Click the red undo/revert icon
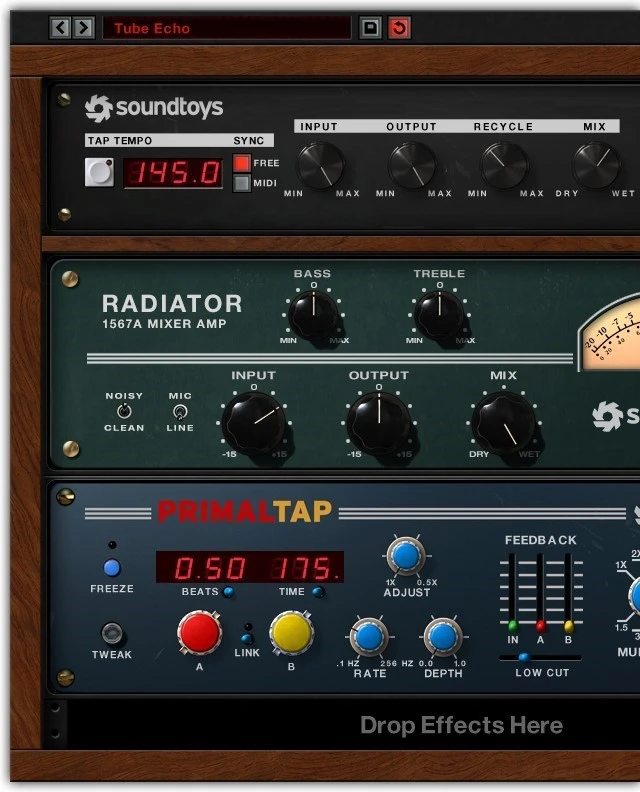640x792 pixels. (x=399, y=27)
